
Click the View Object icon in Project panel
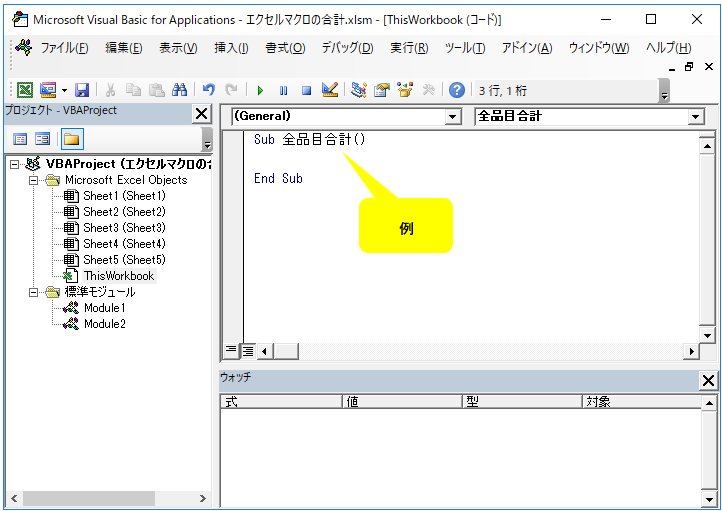tap(42, 139)
